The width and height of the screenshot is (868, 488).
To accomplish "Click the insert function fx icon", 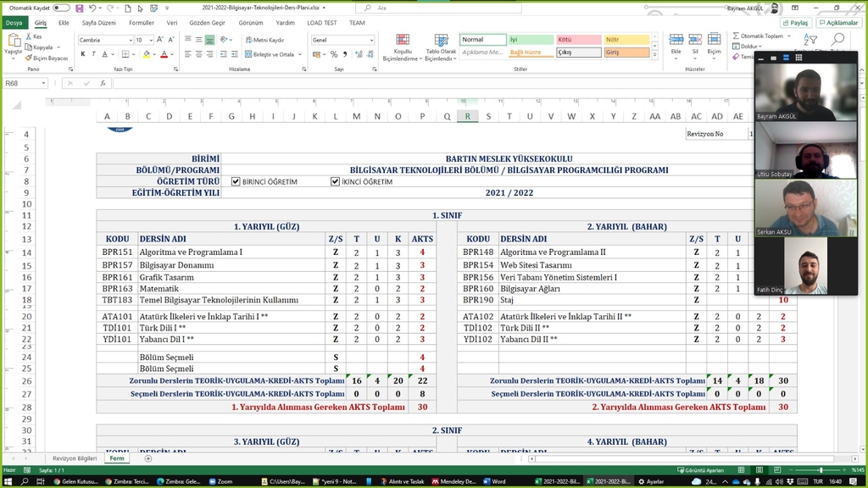I will pyautogui.click(x=103, y=84).
